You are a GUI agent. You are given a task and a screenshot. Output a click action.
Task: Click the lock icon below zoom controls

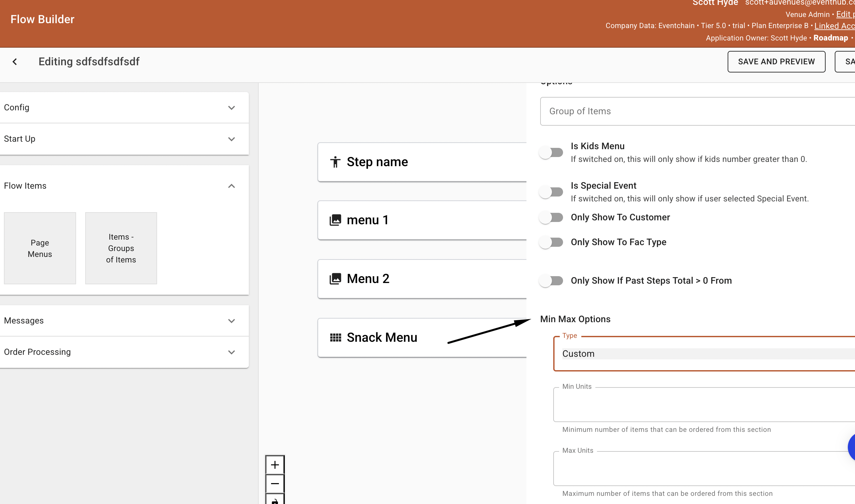point(274,501)
